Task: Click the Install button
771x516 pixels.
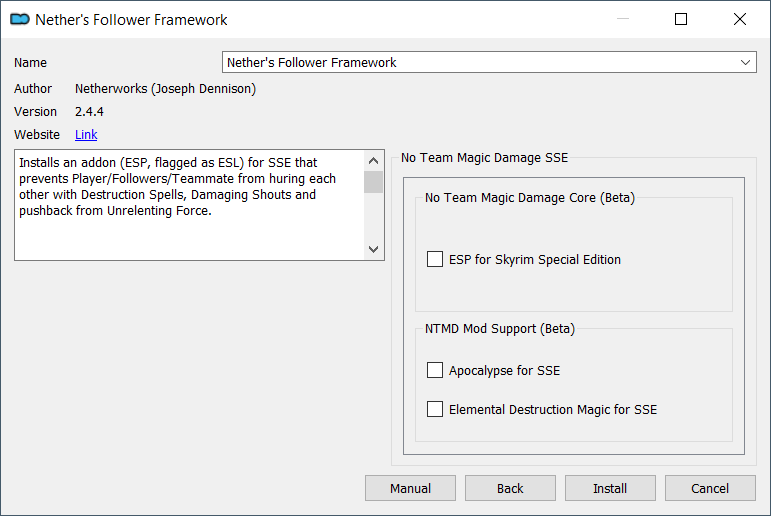Action: 610,488
